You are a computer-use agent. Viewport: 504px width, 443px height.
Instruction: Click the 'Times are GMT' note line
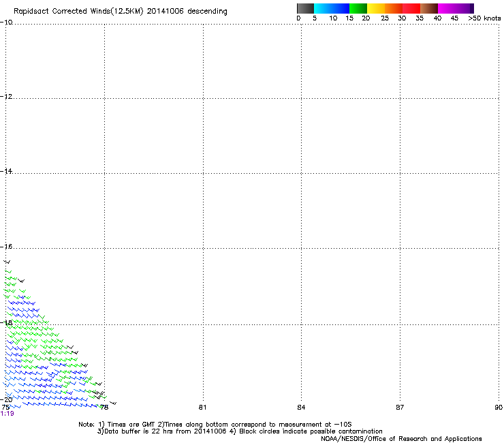click(x=215, y=425)
